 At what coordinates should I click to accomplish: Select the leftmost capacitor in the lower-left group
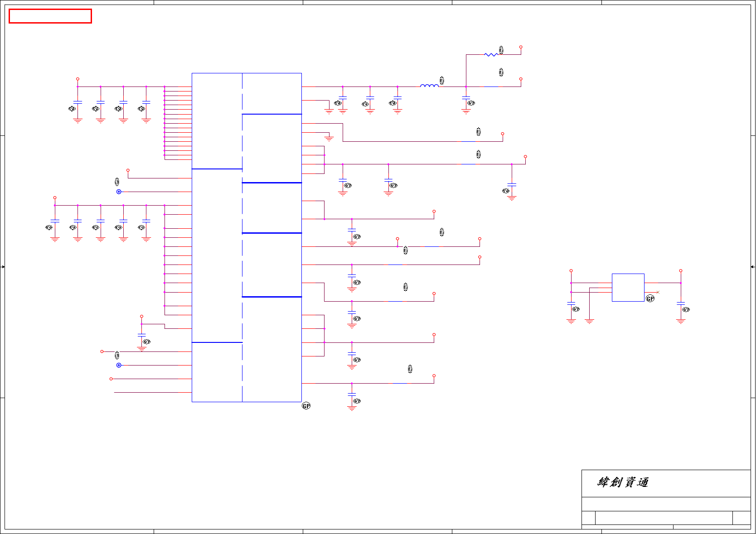tap(55, 221)
